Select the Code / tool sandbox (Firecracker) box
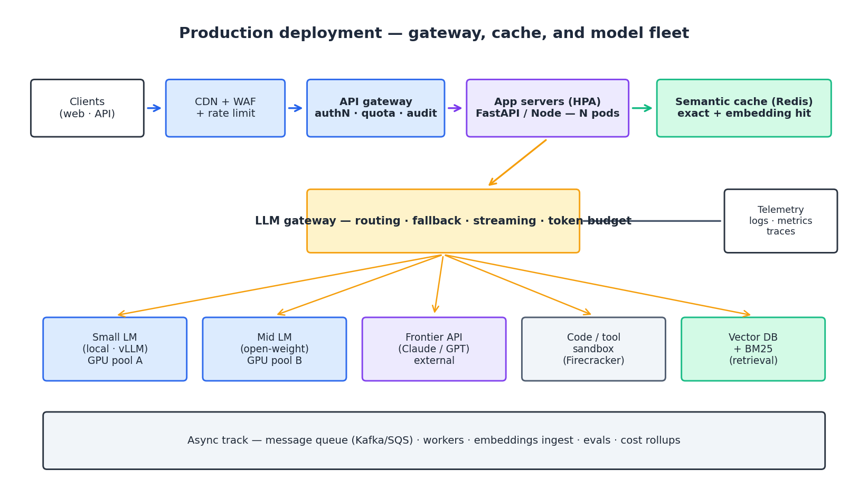Image resolution: width=868 pixels, height=497 pixels. click(593, 349)
